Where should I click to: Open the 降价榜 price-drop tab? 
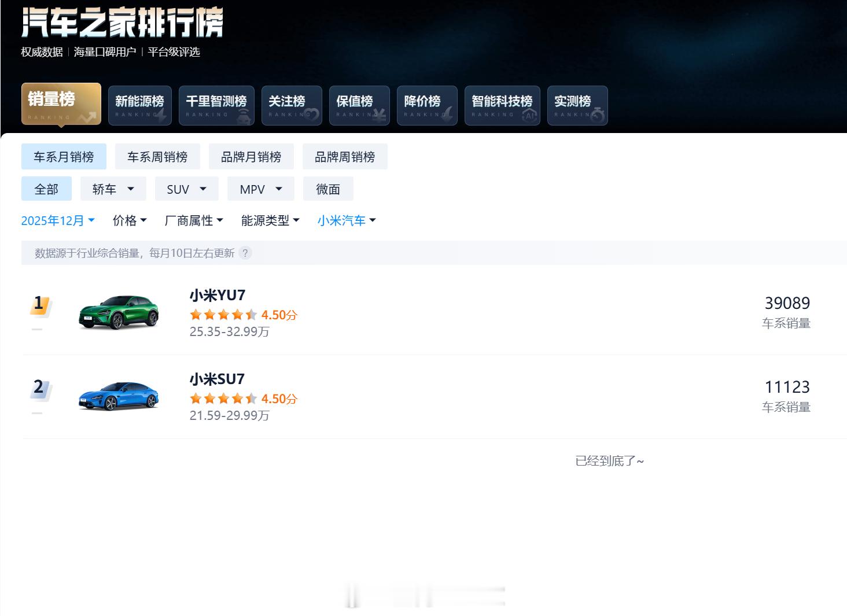coord(427,105)
